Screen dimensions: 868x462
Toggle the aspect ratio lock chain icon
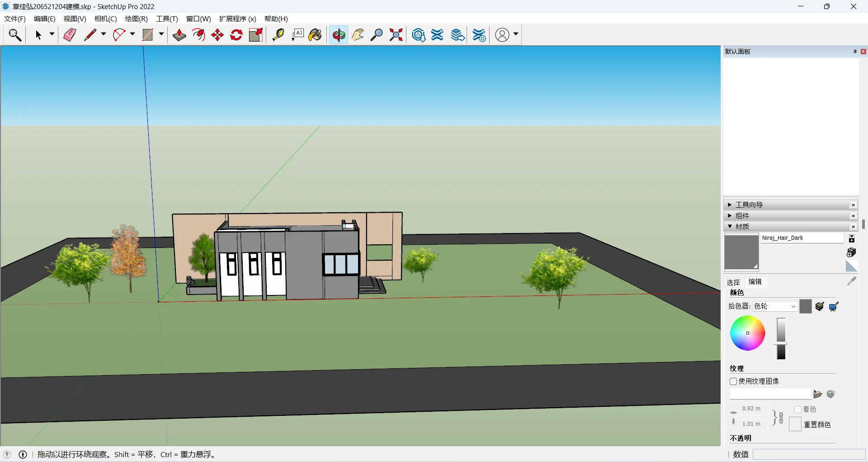click(781, 417)
